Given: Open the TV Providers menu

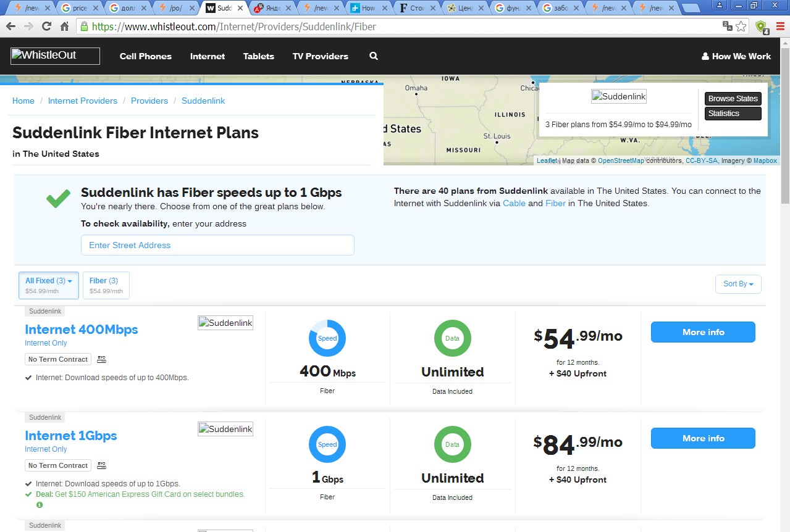Looking at the screenshot, I should [x=321, y=56].
